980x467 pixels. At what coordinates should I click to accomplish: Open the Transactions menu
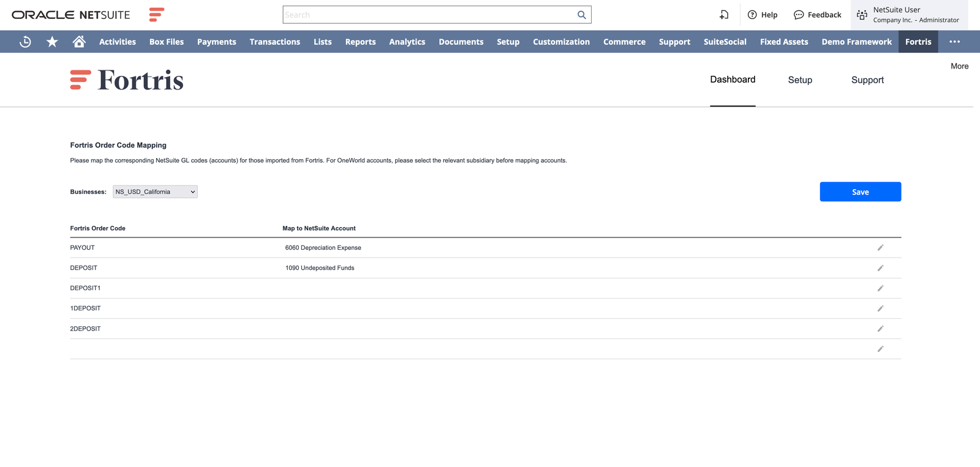[x=275, y=42]
